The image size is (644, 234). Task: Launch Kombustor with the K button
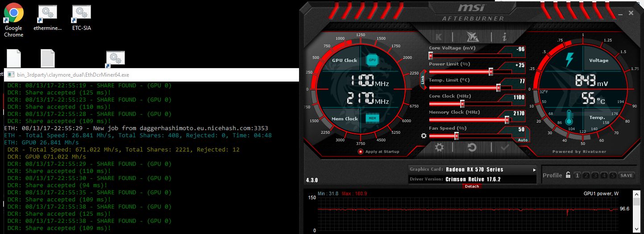pyautogui.click(x=439, y=37)
